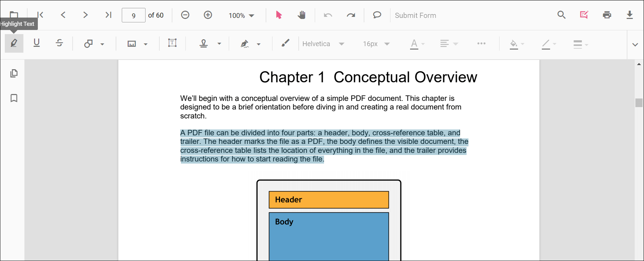Click the "of 60" page count text
The image size is (644, 261).
click(156, 15)
